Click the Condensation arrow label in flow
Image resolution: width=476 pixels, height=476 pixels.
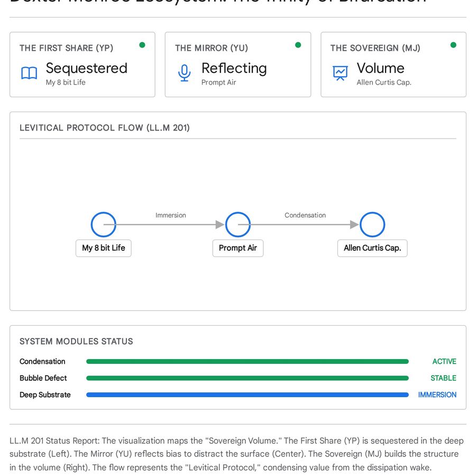(305, 215)
